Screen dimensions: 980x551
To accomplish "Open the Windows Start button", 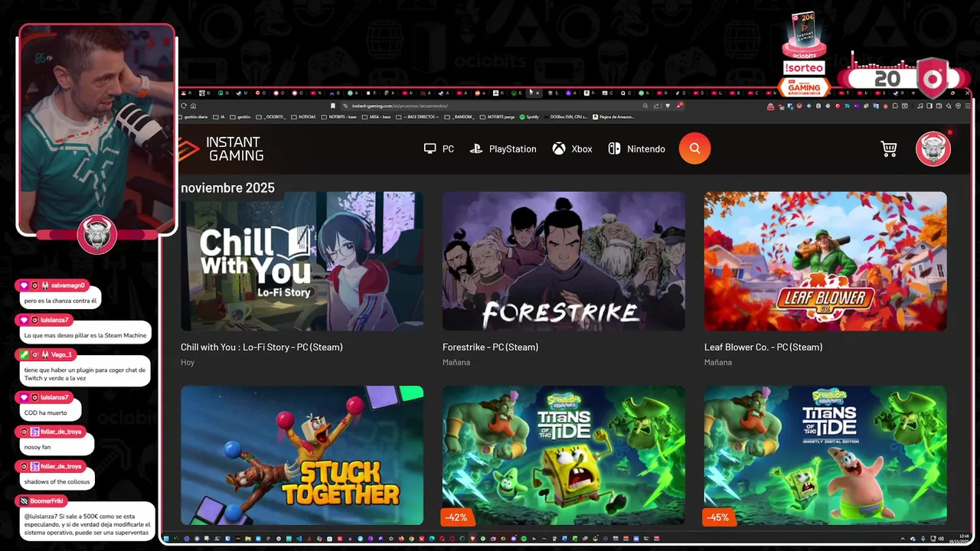I will [166, 539].
